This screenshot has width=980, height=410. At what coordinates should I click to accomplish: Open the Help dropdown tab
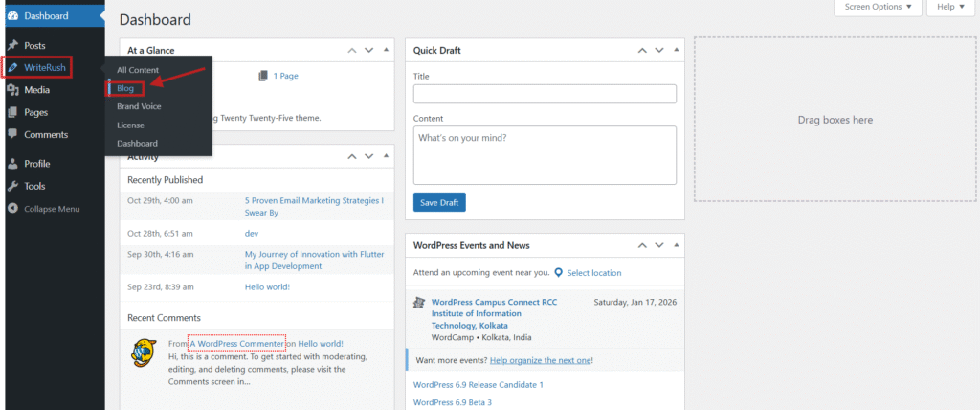click(950, 7)
